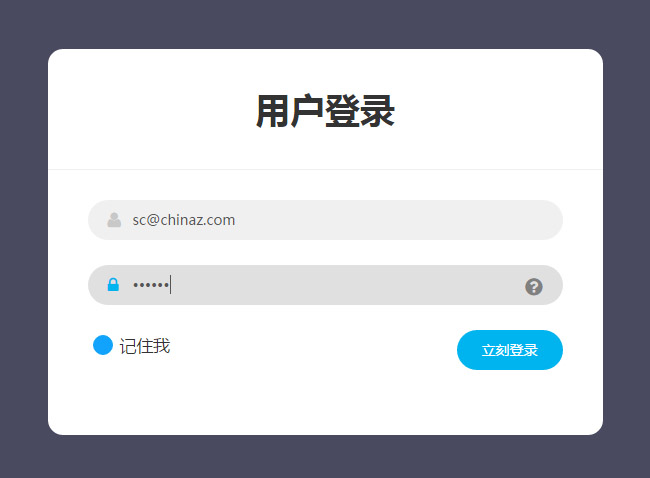650x478 pixels.
Task: Click the white gap between both input fields
Action: tap(325, 252)
